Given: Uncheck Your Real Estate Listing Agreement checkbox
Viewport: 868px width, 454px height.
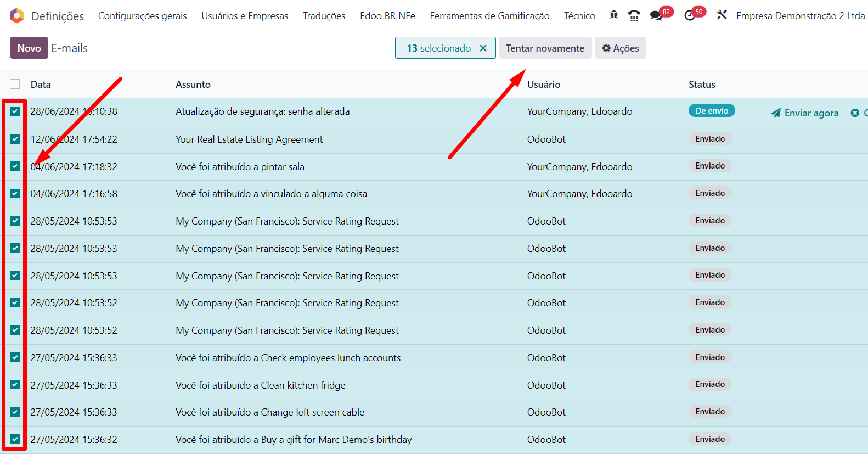Looking at the screenshot, I should click(x=15, y=139).
